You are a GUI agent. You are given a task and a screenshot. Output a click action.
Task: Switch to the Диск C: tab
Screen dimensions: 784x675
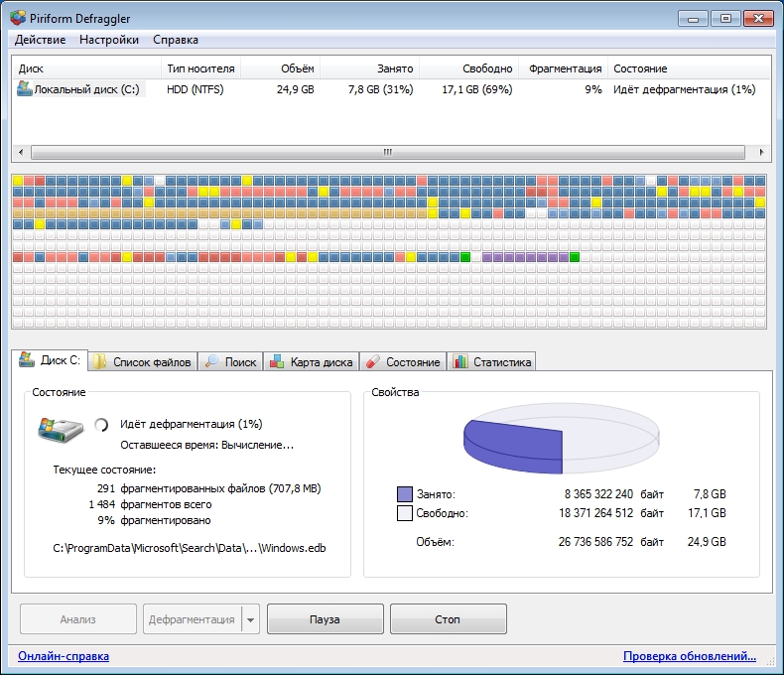pyautogui.click(x=50, y=361)
